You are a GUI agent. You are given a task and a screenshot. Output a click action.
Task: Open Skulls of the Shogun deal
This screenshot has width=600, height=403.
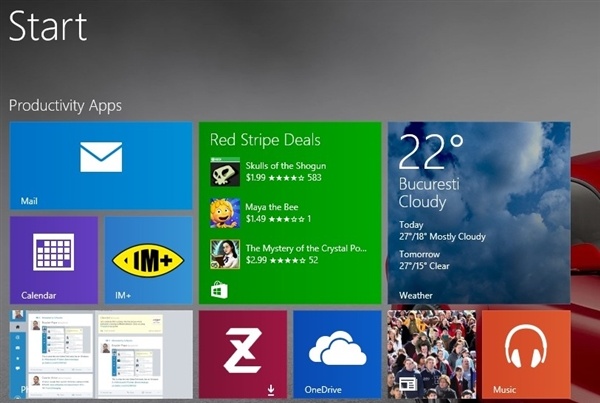coord(268,171)
